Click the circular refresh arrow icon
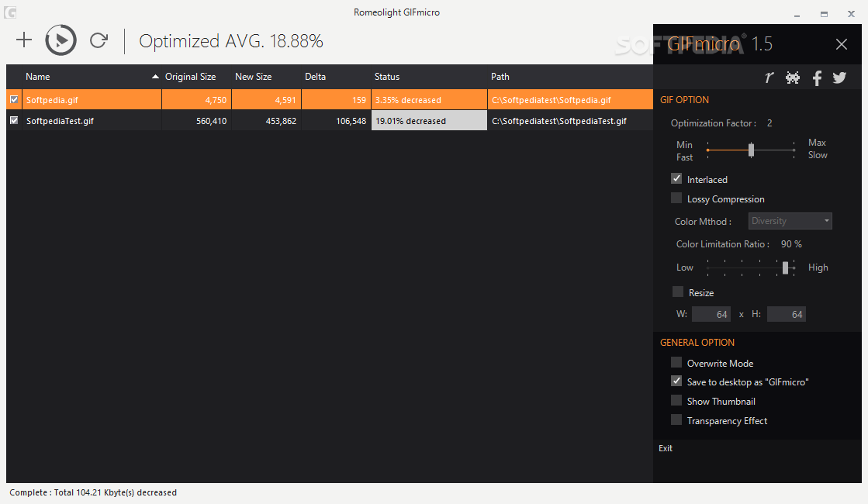 tap(99, 40)
